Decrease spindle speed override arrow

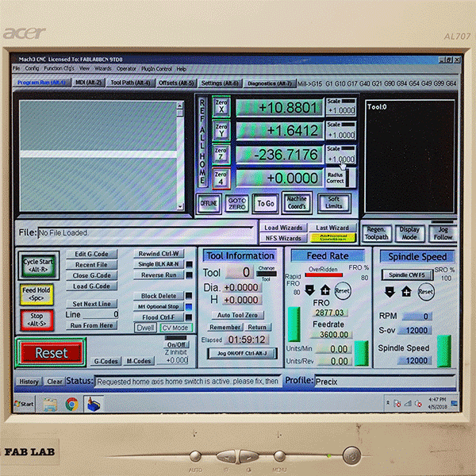pyautogui.click(x=390, y=292)
